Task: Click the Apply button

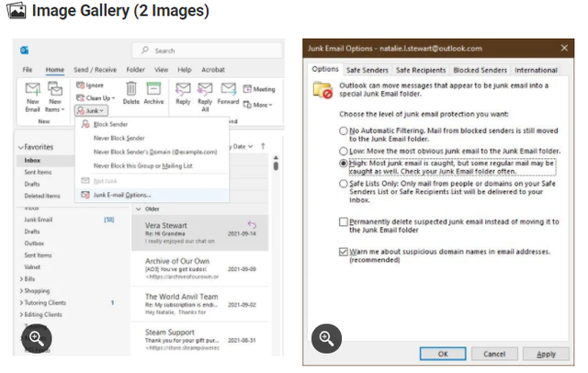Action: point(546,354)
